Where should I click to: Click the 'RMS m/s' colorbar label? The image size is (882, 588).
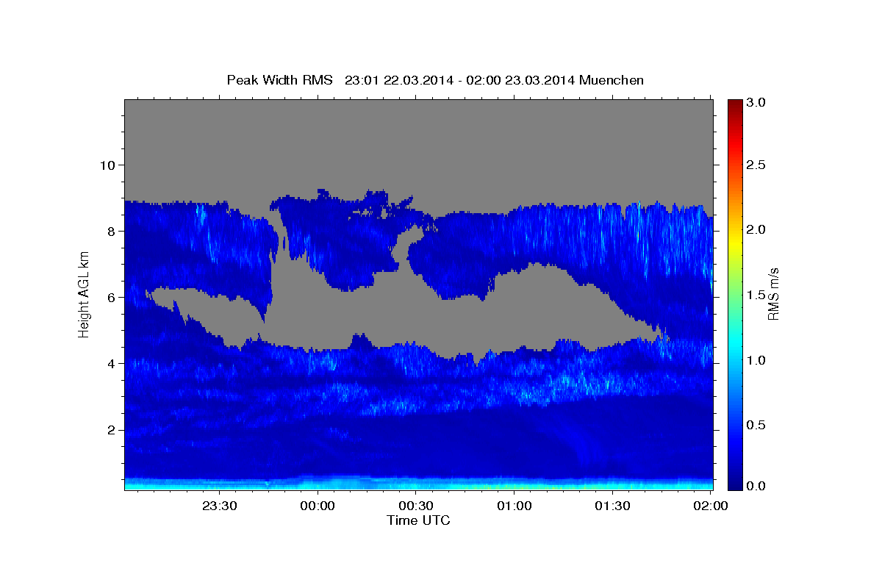pos(773,294)
